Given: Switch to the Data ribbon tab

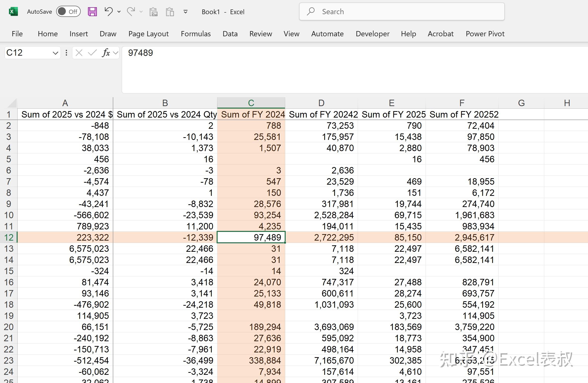Looking at the screenshot, I should pyautogui.click(x=230, y=34).
